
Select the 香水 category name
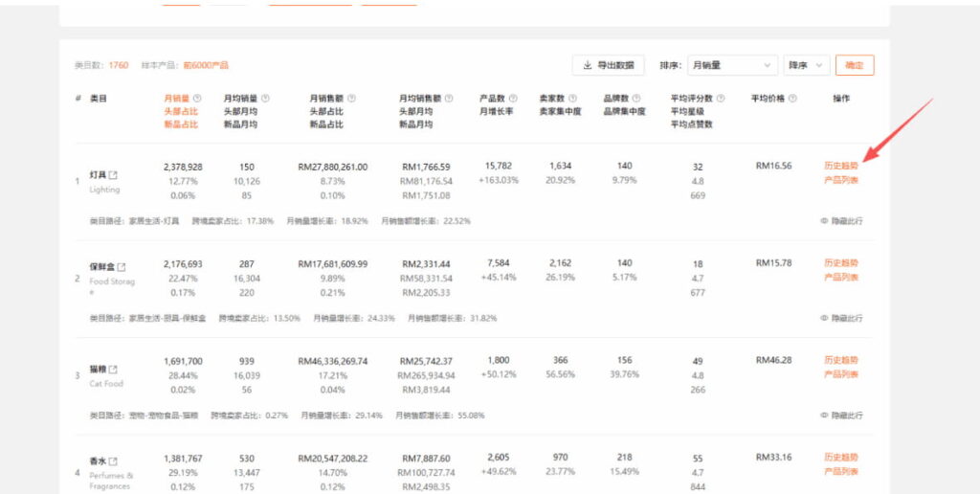pyautogui.click(x=98, y=461)
